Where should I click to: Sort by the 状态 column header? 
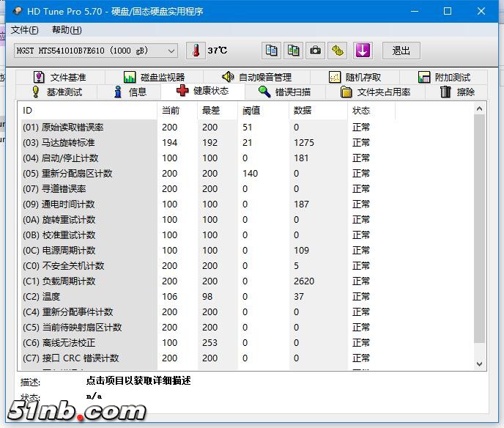371,110
